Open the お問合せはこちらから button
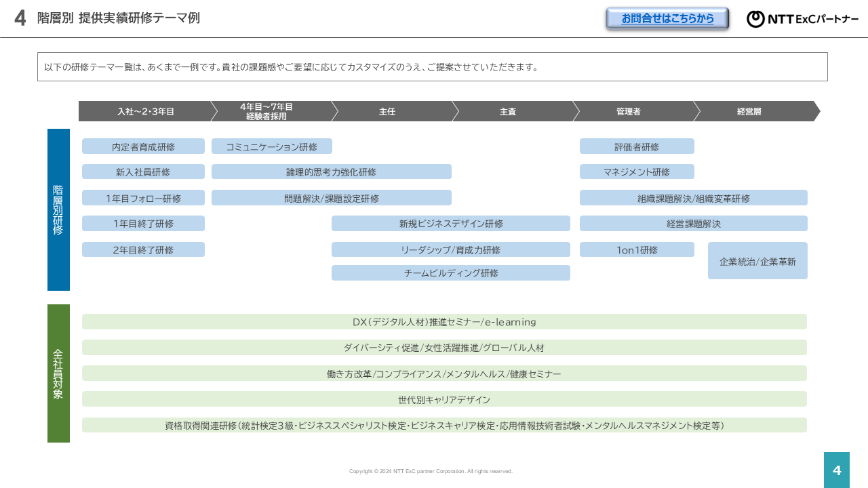 (x=667, y=18)
